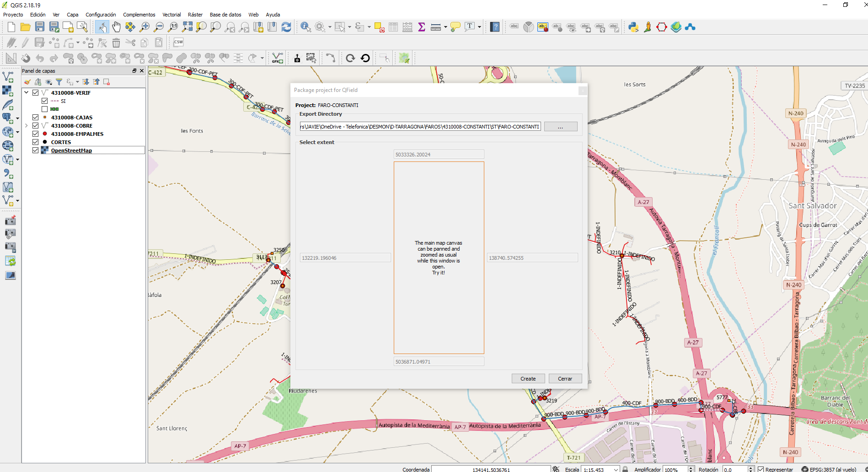Open the scale dropdown showing 1:15,453
This screenshot has width=868, height=472.
click(615, 469)
